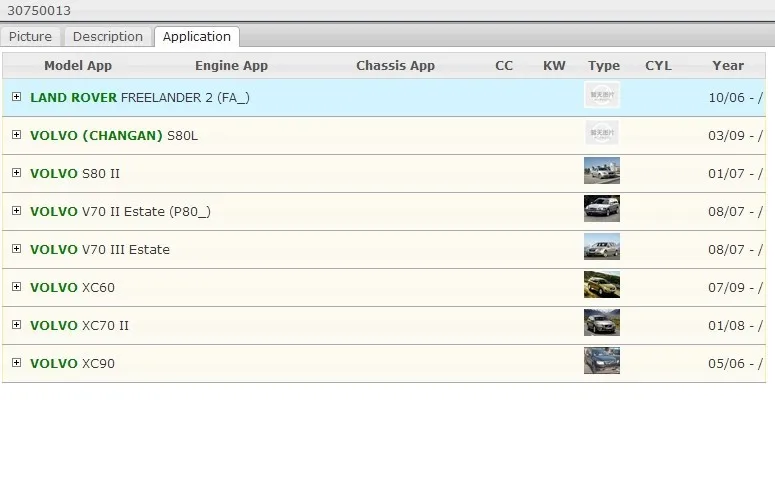Expand the VOLVO XC60 row
Viewport: 775px width, 503px height.
16,287
